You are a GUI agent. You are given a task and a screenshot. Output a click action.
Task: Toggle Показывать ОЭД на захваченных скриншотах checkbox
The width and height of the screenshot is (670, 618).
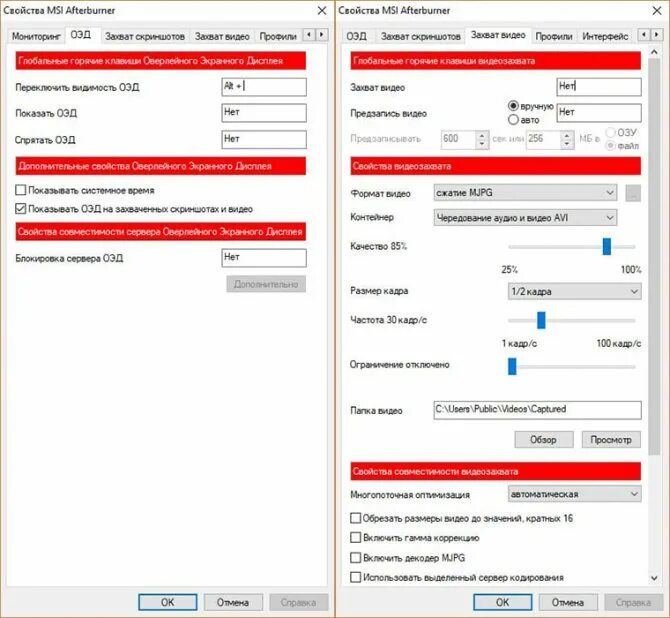(21, 209)
